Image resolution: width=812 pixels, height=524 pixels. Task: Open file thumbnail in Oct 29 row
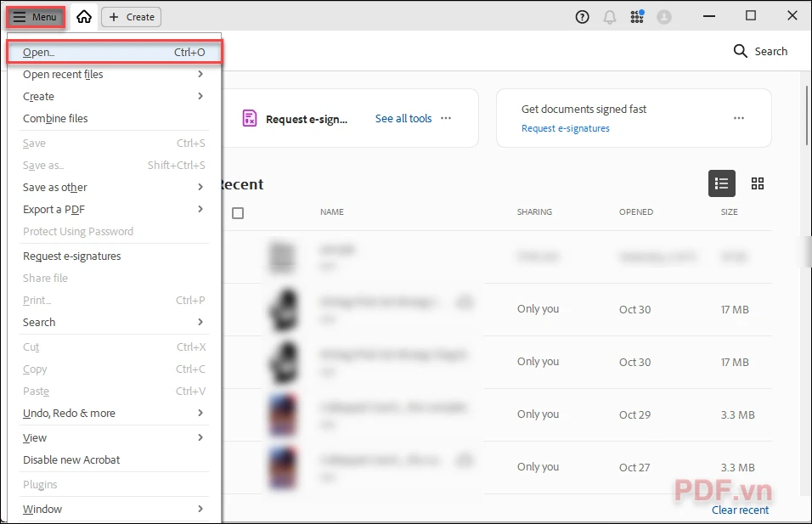pyautogui.click(x=284, y=415)
